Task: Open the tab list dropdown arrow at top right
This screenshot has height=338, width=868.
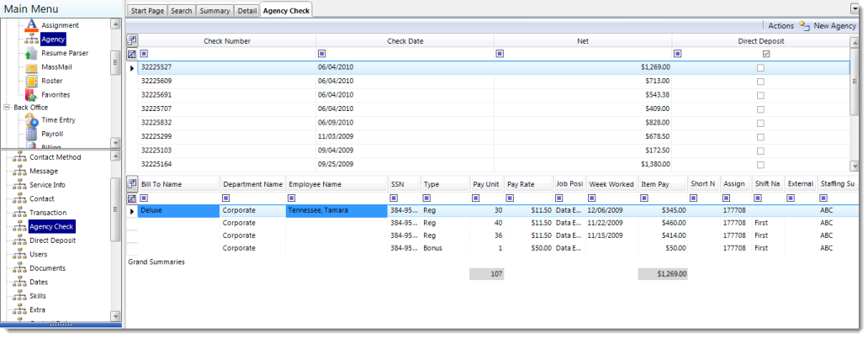Action: [x=855, y=8]
